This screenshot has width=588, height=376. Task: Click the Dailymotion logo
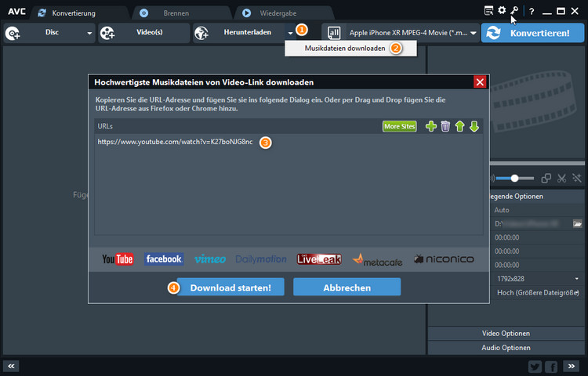coord(261,259)
